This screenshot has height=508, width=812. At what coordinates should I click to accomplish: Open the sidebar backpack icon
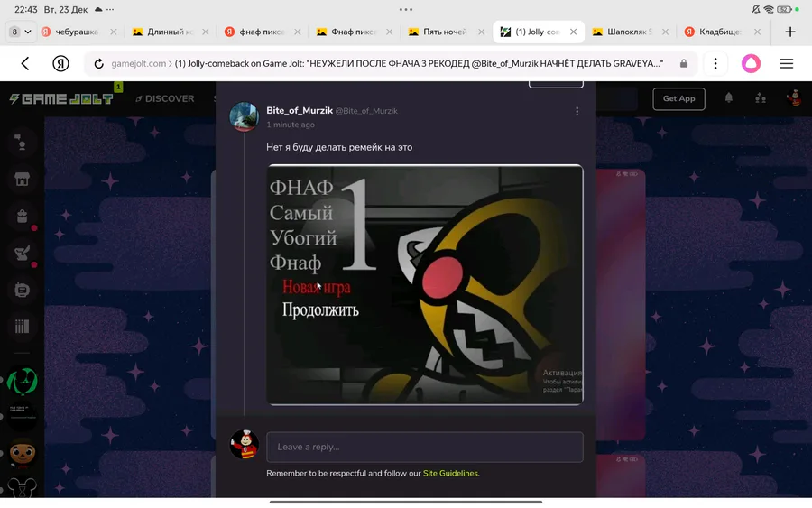22,216
